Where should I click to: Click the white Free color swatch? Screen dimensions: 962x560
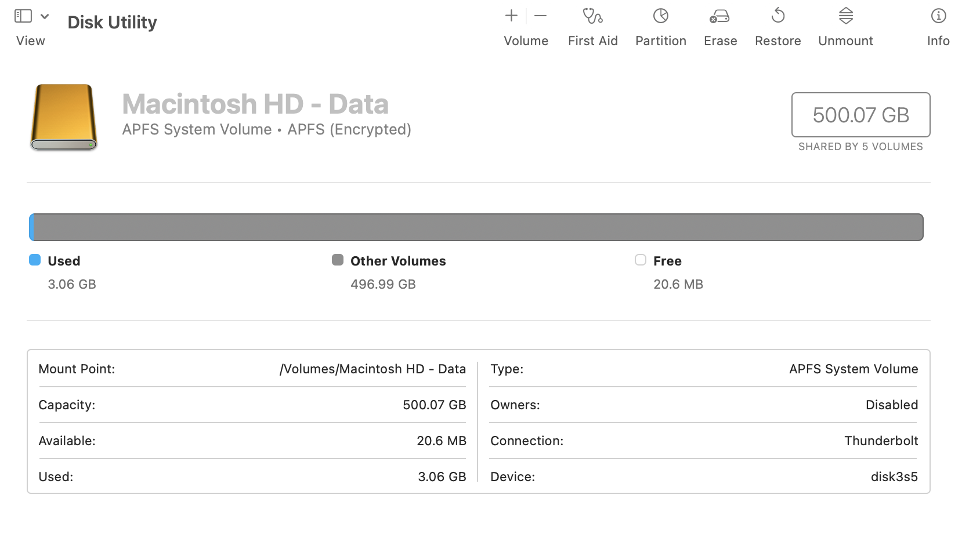click(x=641, y=260)
